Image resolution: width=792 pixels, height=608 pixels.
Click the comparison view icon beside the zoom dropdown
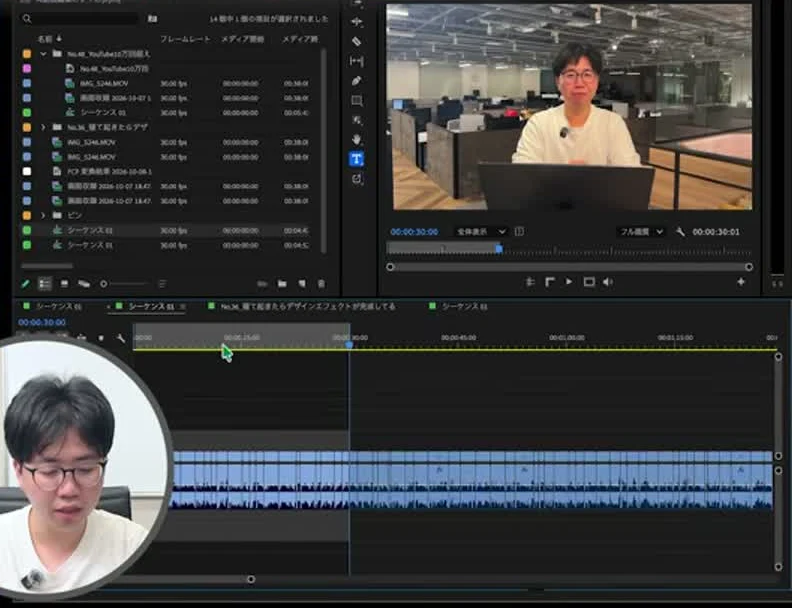tap(519, 231)
